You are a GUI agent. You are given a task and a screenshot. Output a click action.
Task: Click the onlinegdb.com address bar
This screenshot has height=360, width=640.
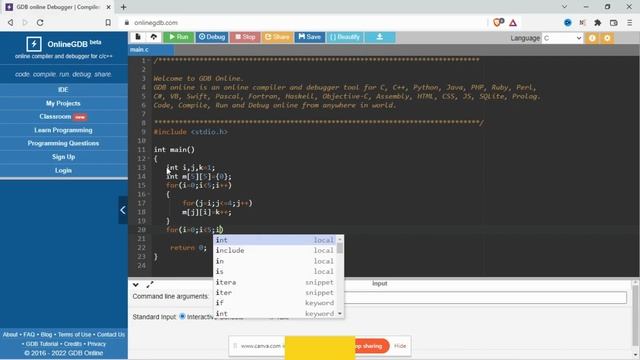pyautogui.click(x=302, y=23)
